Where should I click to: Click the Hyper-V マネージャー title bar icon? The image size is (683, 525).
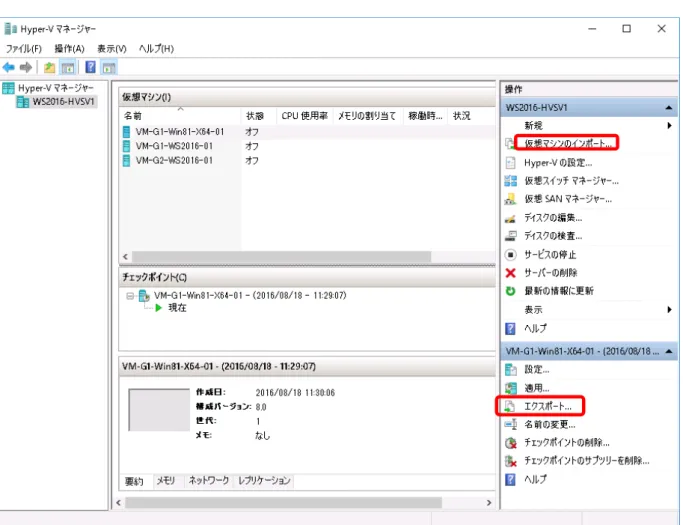[x=10, y=29]
